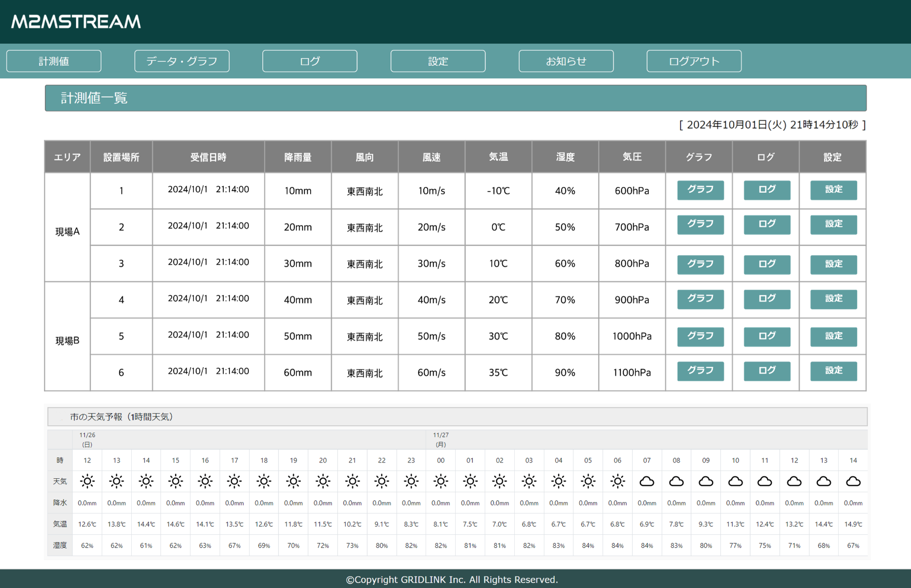Open the データ・グラフ navigation tab
Image resolution: width=911 pixels, height=588 pixels.
pyautogui.click(x=182, y=61)
